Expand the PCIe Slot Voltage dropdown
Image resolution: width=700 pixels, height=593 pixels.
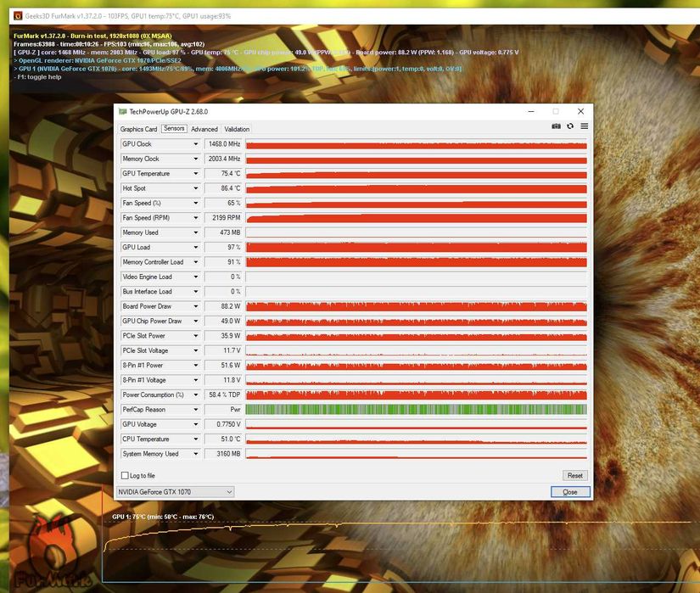click(x=195, y=350)
